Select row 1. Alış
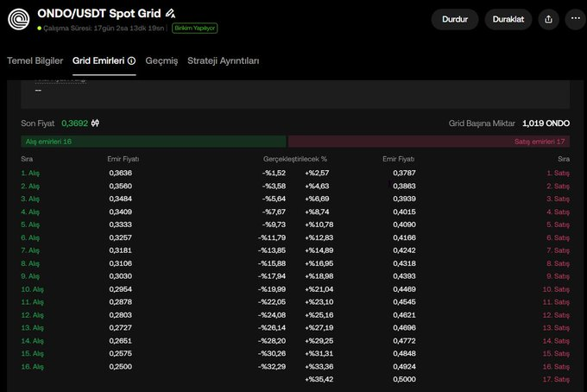Image resolution: width=587 pixels, height=392 pixels. point(30,173)
